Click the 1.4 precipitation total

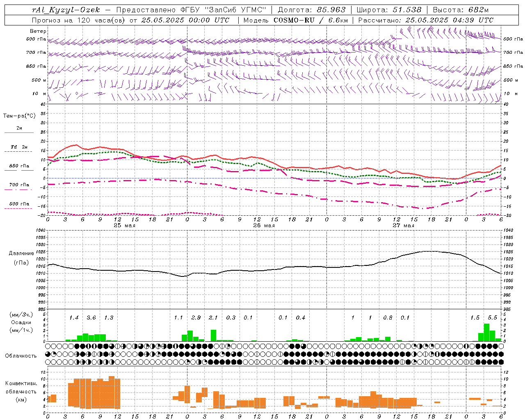[x=74, y=318]
